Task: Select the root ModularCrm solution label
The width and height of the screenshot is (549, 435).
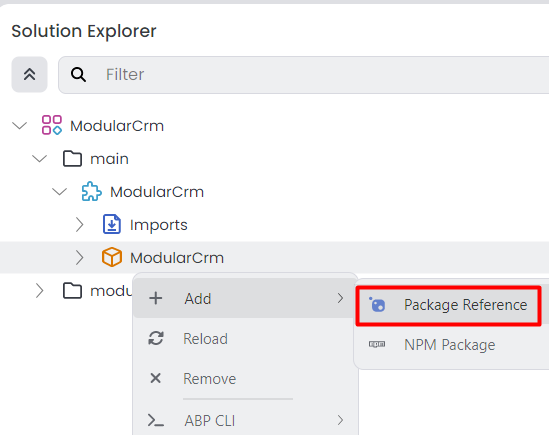Action: pos(117,126)
